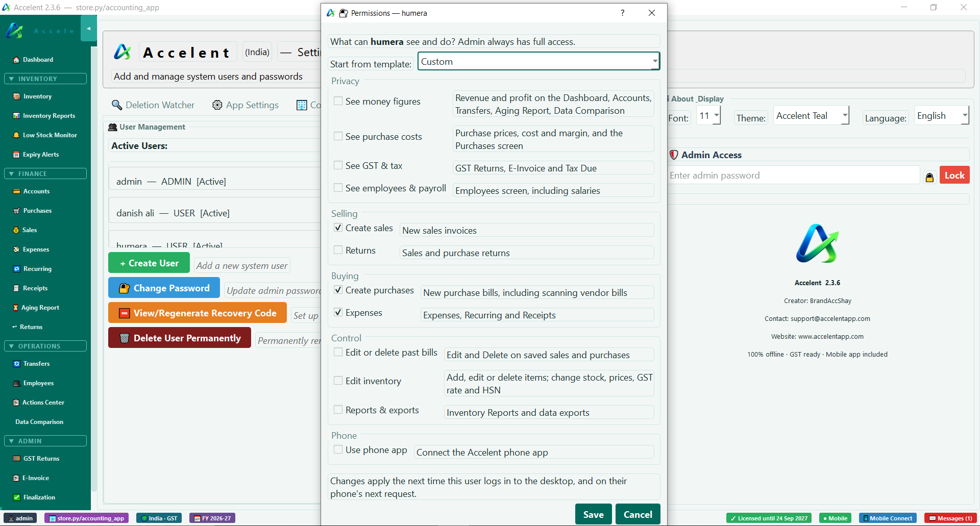The height and width of the screenshot is (526, 980).
Task: Open the Font size dropdown
Action: [x=708, y=116]
